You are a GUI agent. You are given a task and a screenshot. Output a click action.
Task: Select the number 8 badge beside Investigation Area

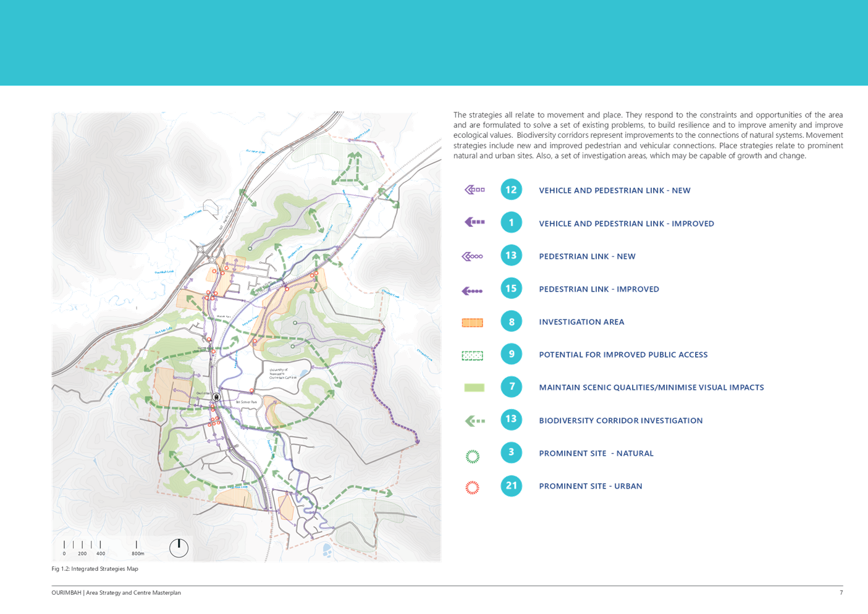click(511, 321)
